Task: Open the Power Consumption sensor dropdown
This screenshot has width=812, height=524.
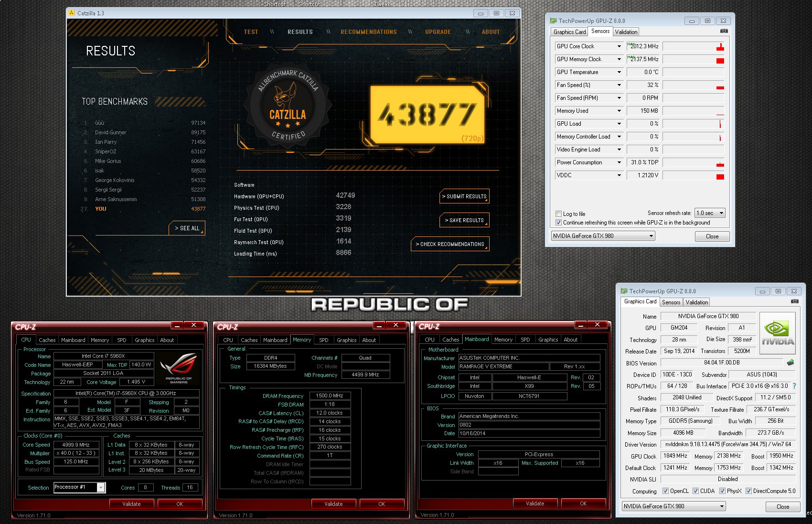Action: click(x=619, y=162)
